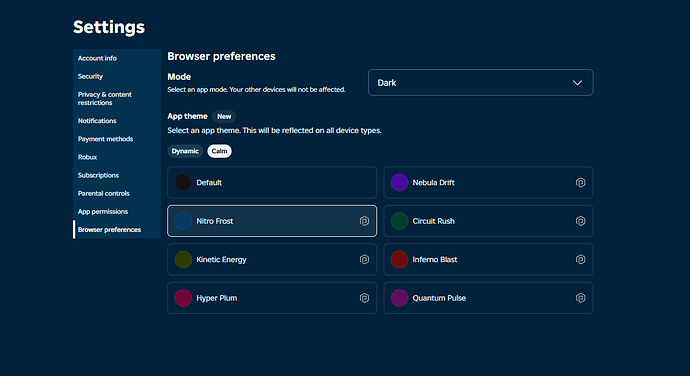This screenshot has height=376, width=690.
Task: Click the green Circuit Rush swatch
Action: pyautogui.click(x=400, y=221)
